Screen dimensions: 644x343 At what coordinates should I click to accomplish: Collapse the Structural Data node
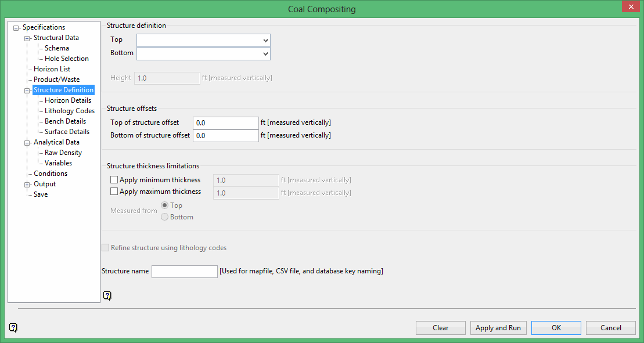click(x=27, y=38)
